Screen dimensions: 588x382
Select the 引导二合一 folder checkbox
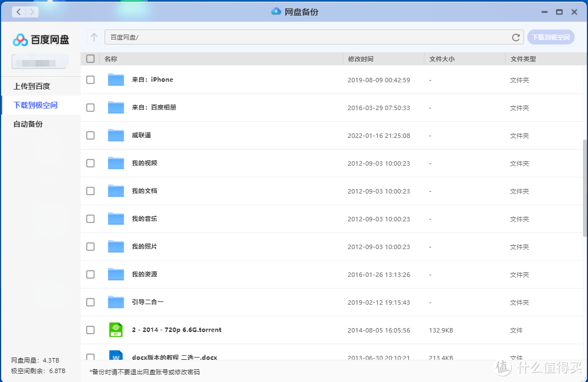click(91, 302)
